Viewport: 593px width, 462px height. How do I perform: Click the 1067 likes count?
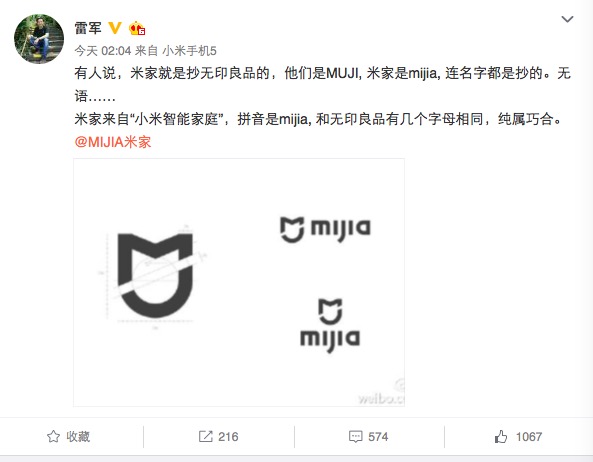pyautogui.click(x=529, y=437)
